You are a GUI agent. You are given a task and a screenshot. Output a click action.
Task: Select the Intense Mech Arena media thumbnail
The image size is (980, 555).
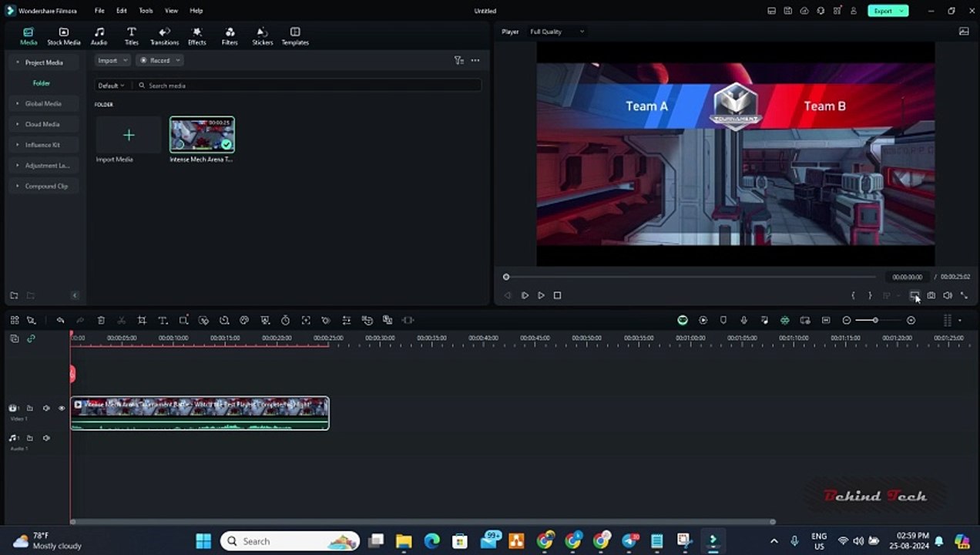(202, 134)
